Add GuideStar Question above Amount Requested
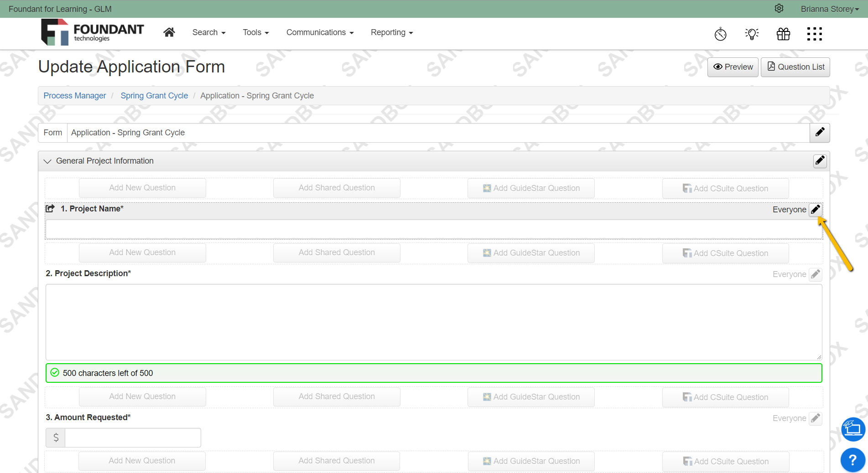This screenshot has width=868, height=473. coord(531,397)
